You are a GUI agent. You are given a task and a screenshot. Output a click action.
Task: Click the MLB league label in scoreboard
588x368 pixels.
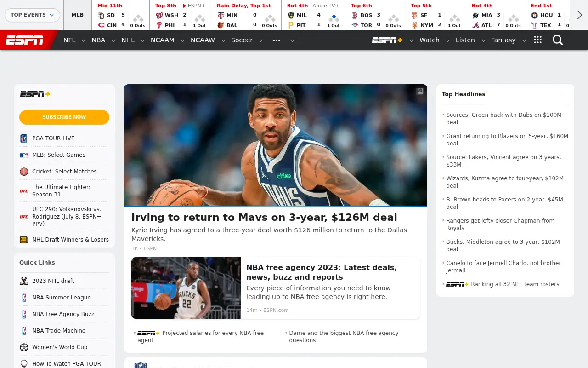coord(78,15)
